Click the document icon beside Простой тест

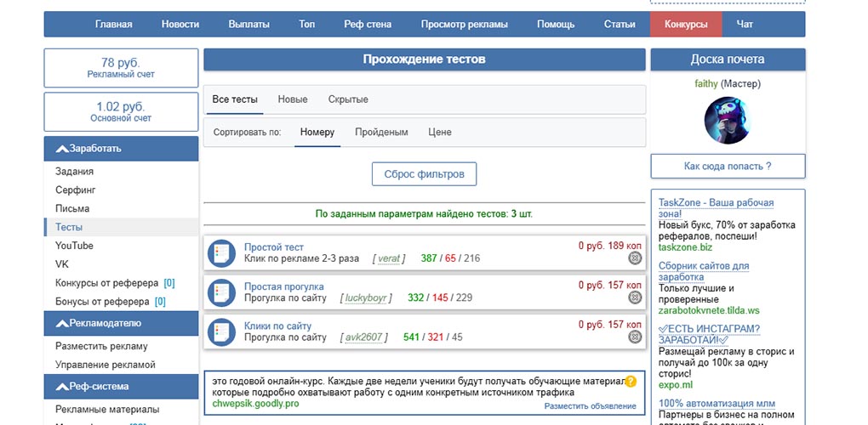coord(221,253)
